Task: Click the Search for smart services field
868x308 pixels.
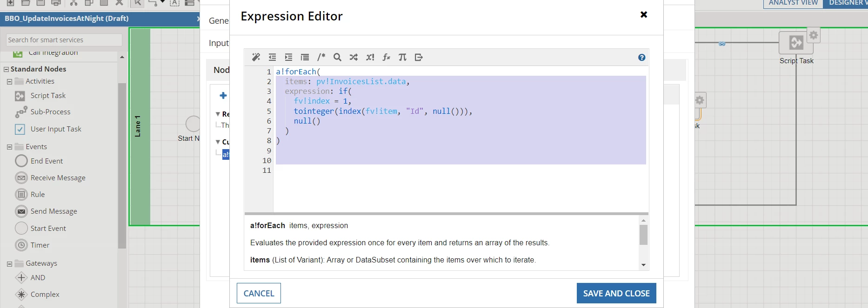Action: pos(64,40)
